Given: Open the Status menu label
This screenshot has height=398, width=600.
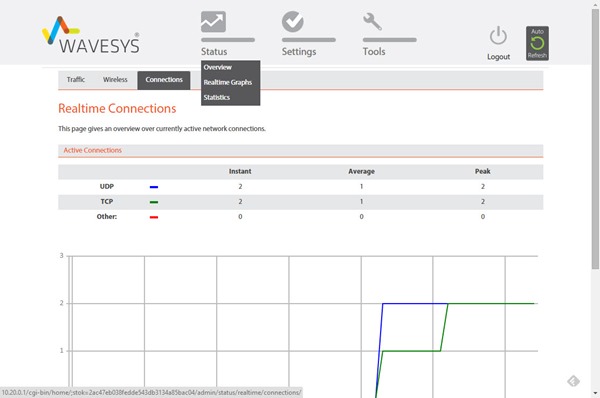Looking at the screenshot, I should click(x=214, y=51).
